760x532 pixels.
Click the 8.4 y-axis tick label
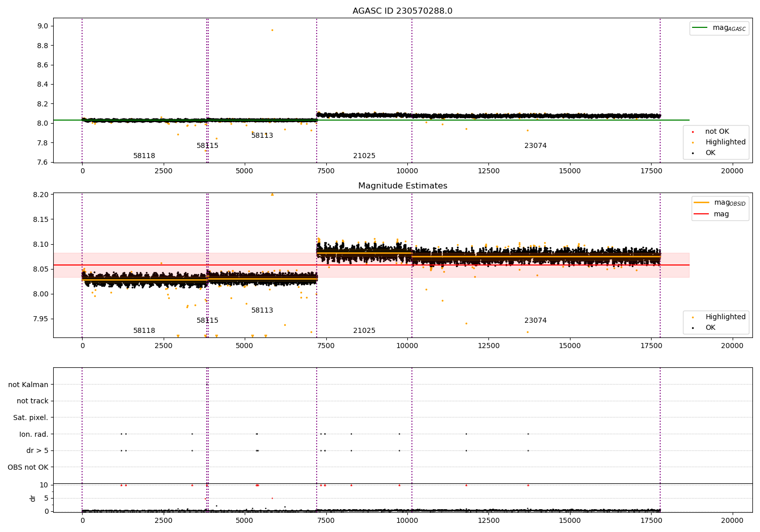coord(42,85)
